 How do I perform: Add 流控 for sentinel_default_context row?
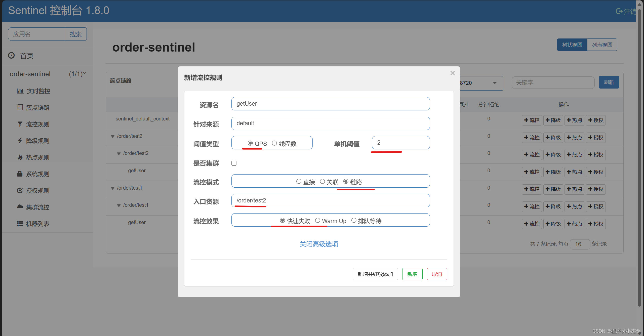tap(532, 120)
